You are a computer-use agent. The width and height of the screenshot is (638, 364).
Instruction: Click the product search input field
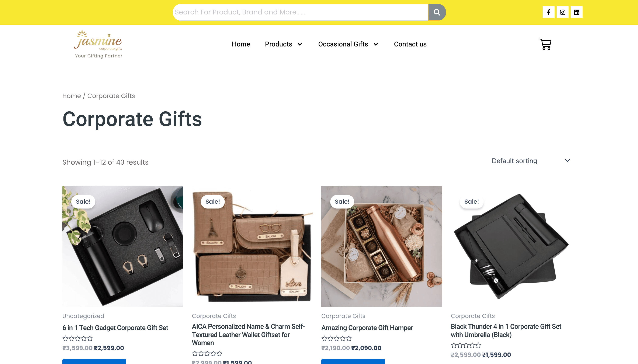300,12
